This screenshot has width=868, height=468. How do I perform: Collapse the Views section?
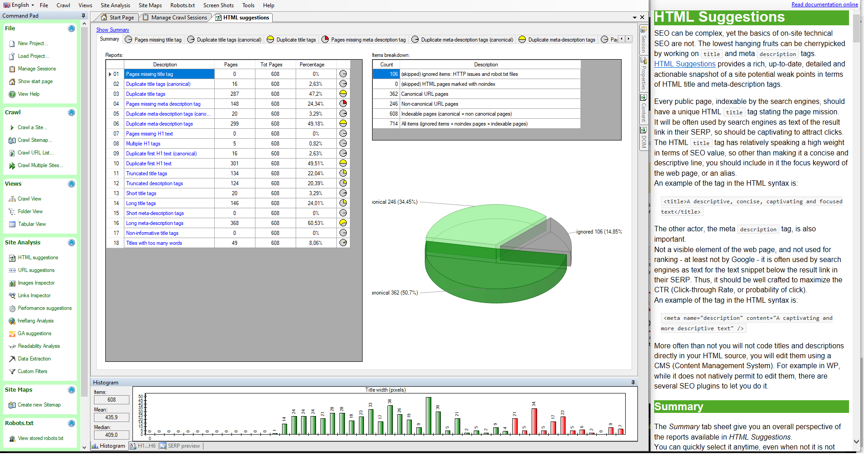pyautogui.click(x=71, y=184)
